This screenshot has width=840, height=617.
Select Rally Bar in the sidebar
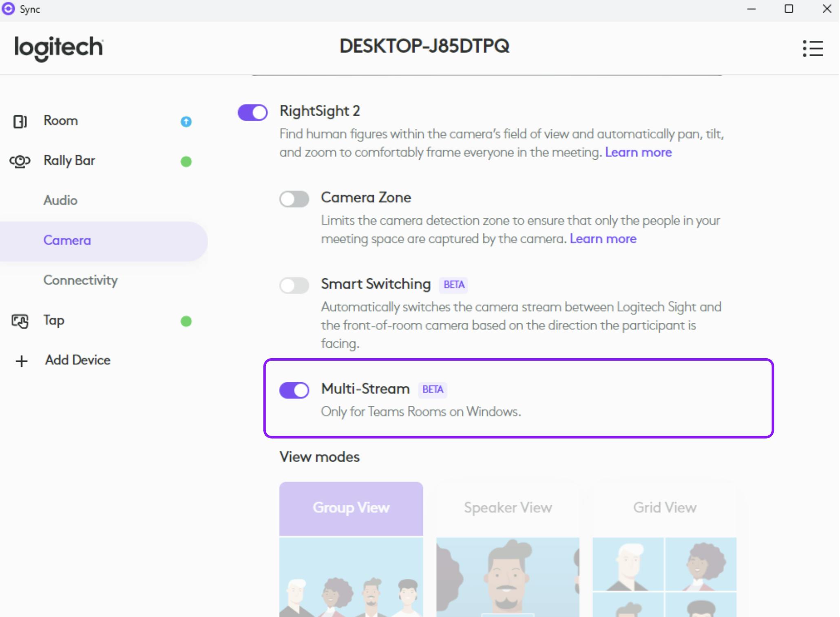69,161
